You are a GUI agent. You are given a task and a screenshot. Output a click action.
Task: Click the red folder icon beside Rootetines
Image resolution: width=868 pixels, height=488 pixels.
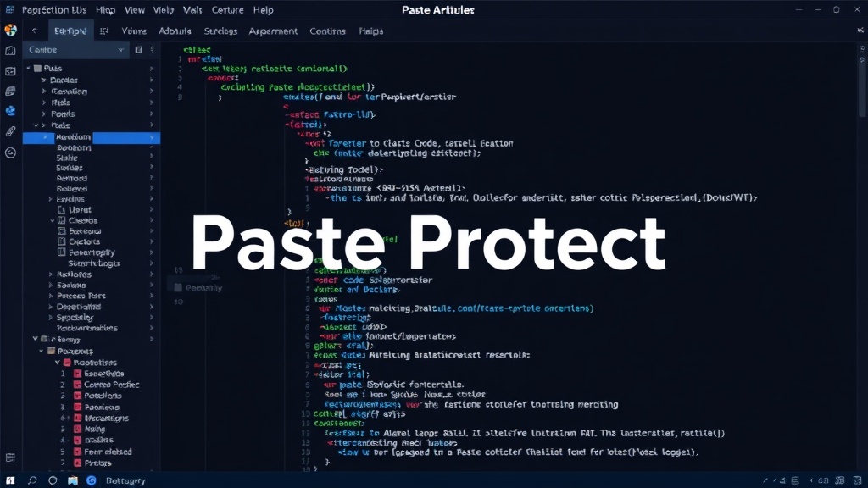click(67, 363)
